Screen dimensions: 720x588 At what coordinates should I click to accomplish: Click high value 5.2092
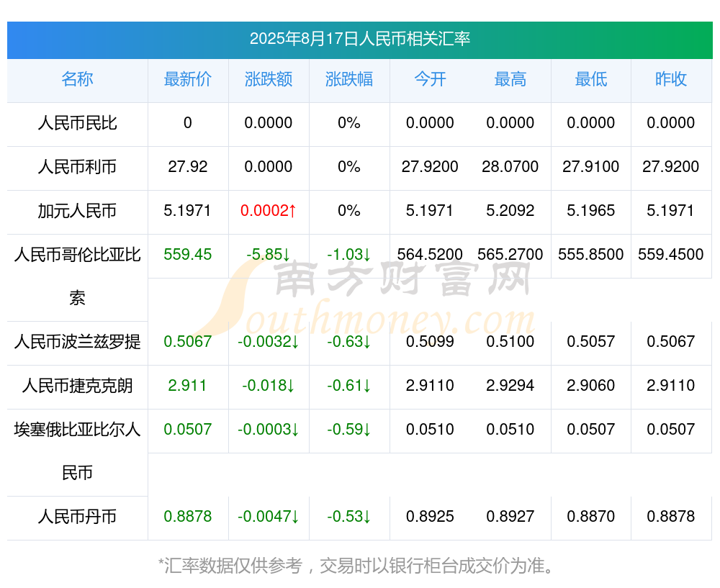510,211
